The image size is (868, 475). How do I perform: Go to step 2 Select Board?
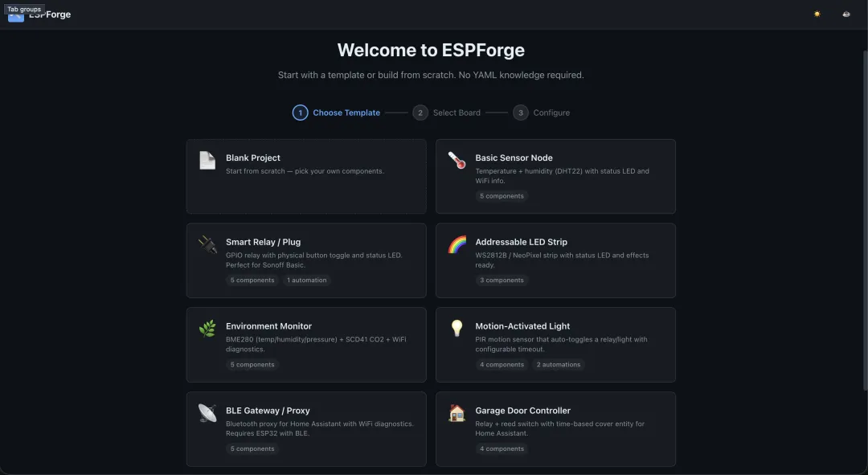446,113
